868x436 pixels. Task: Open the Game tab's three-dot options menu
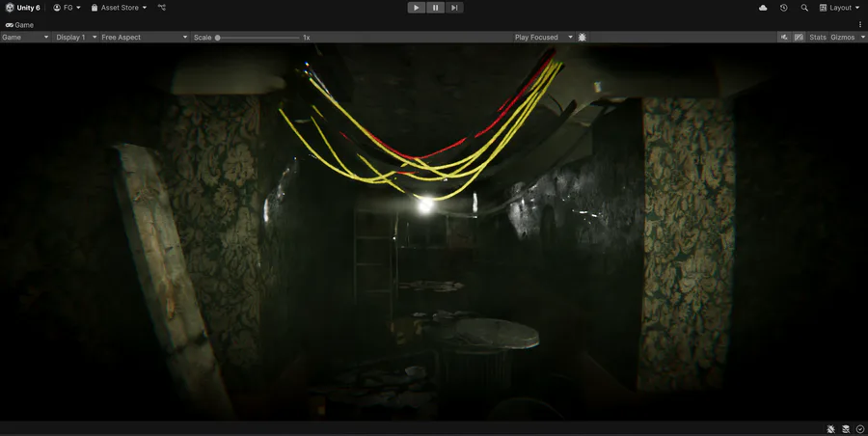pyautogui.click(x=860, y=25)
